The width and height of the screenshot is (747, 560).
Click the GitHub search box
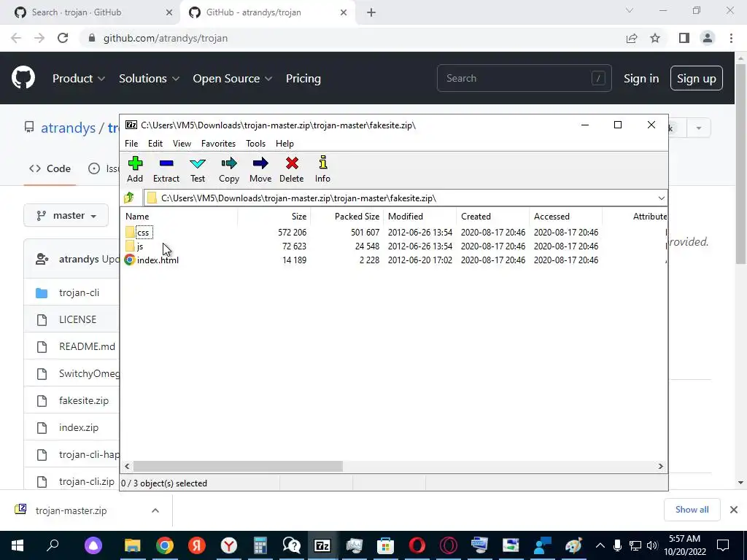(524, 78)
